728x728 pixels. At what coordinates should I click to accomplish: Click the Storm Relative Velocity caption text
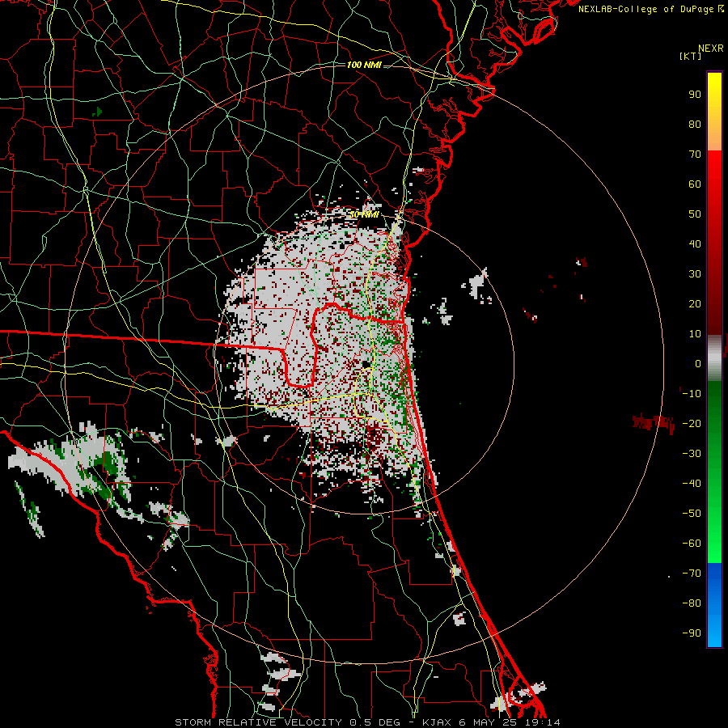tap(368, 722)
